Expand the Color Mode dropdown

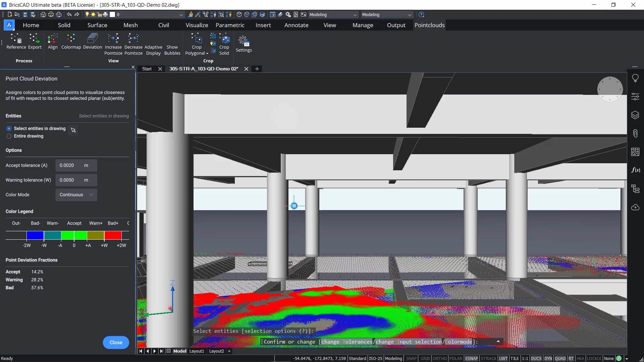(76, 195)
